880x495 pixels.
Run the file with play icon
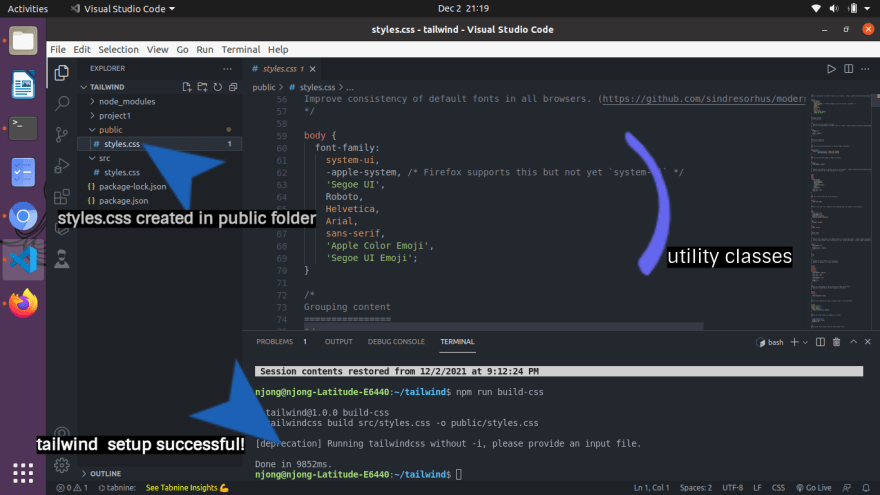click(831, 69)
